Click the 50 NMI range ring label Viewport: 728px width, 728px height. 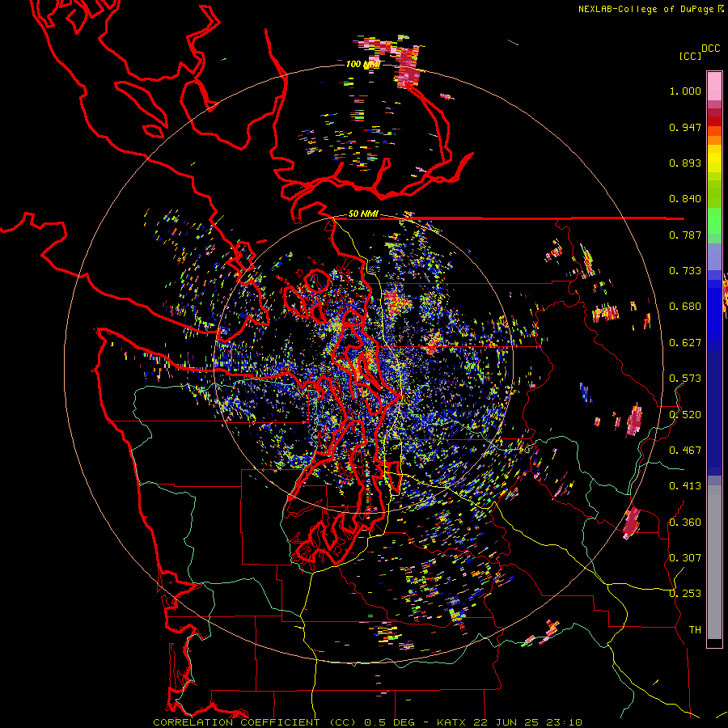[x=363, y=214]
